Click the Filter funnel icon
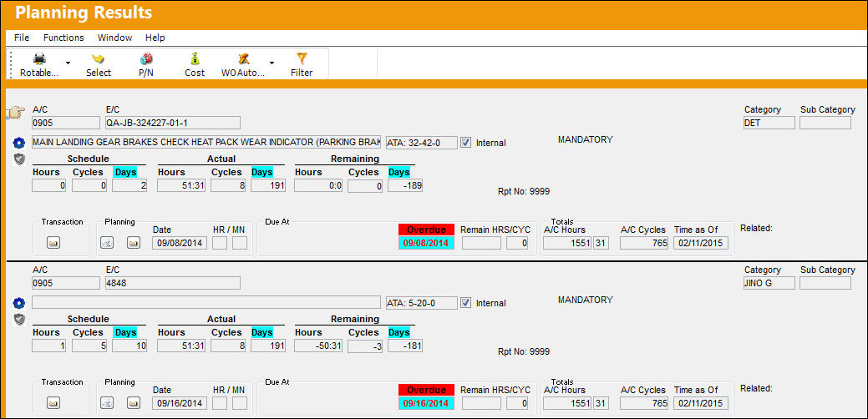The height and width of the screenshot is (419, 868). (302, 58)
